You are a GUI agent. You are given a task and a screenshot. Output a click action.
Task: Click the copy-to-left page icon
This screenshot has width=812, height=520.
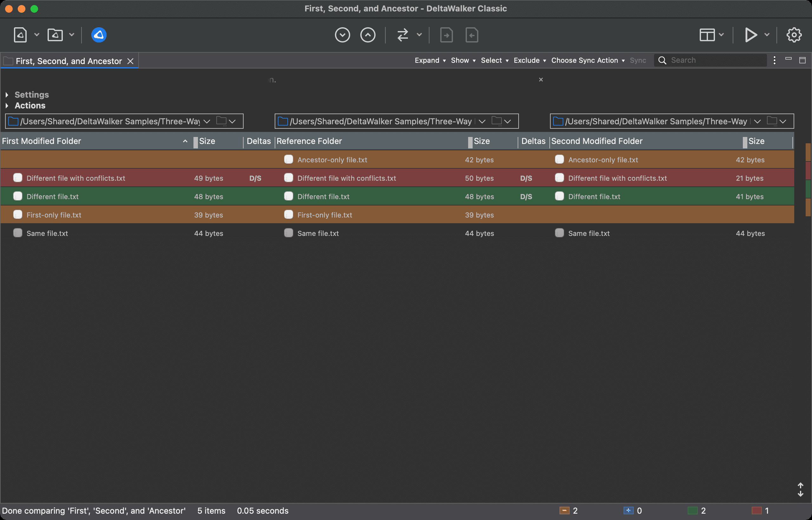tap(472, 35)
